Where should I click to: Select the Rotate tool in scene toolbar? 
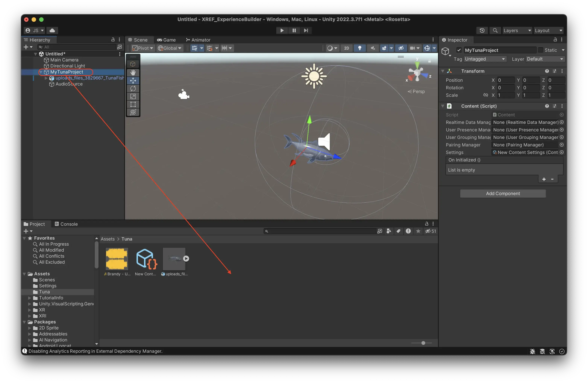click(133, 88)
